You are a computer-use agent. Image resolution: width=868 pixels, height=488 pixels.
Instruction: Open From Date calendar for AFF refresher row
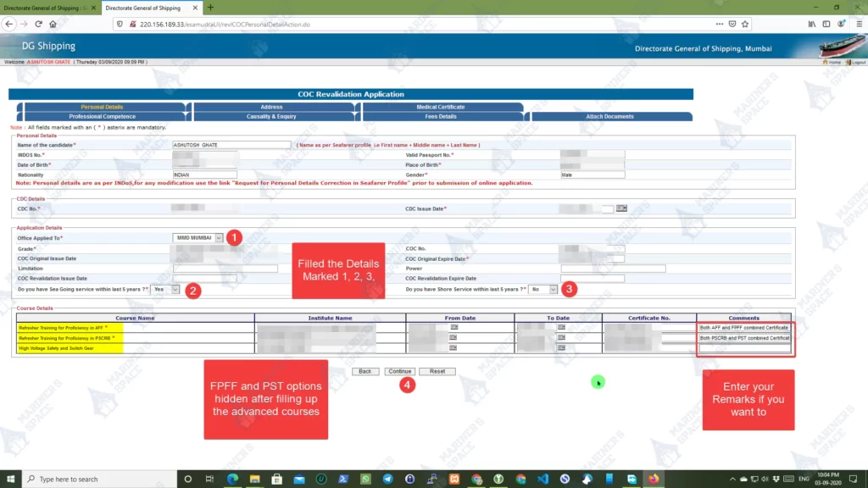[x=454, y=327]
